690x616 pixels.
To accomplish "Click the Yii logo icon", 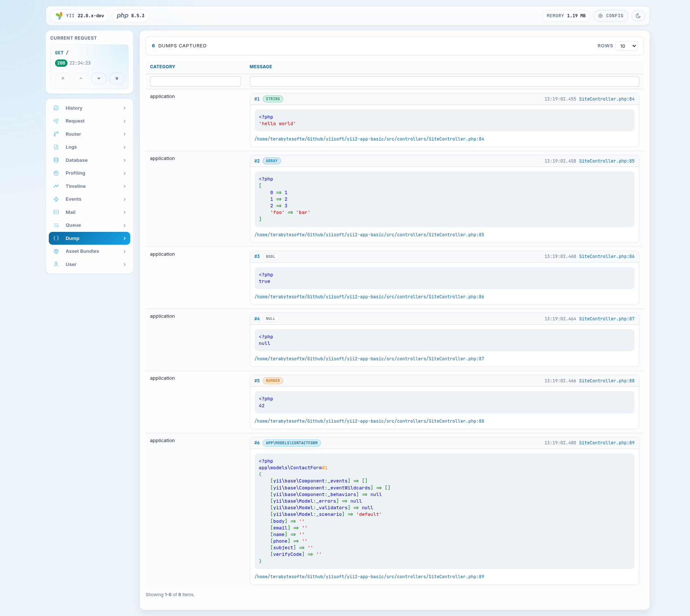I will [59, 16].
